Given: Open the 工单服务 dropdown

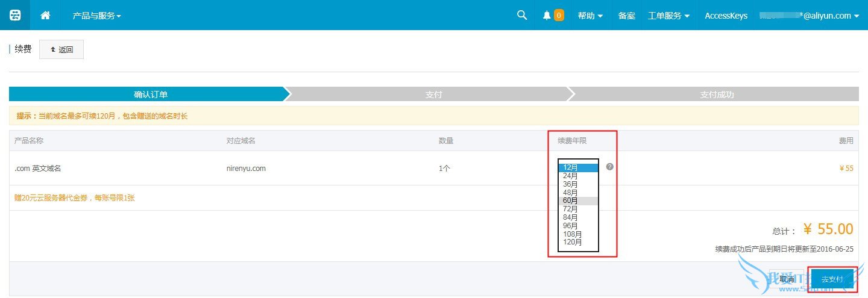Looking at the screenshot, I should point(668,16).
